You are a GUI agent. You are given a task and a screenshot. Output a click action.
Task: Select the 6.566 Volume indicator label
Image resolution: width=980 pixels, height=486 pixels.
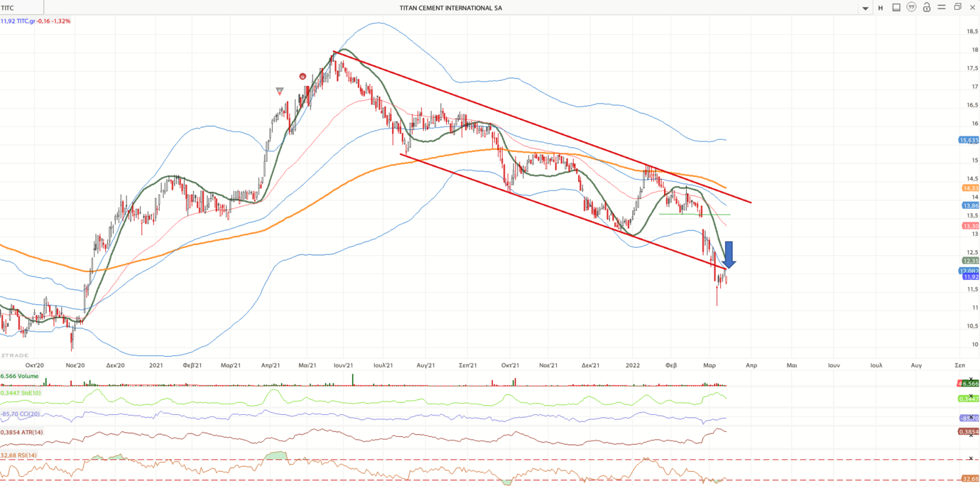click(20, 376)
